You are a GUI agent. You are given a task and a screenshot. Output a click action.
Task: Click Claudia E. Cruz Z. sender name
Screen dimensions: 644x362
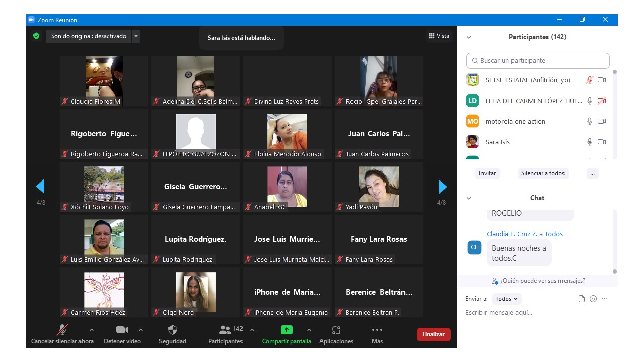[512, 234]
